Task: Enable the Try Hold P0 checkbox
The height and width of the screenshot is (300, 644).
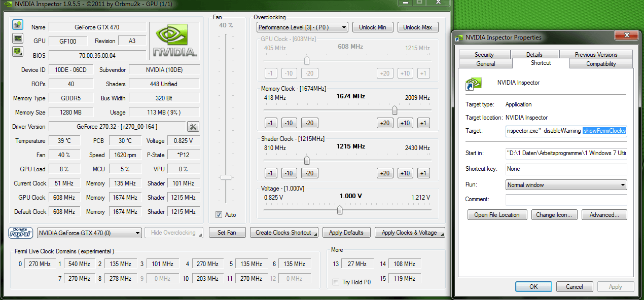Action: (336, 282)
